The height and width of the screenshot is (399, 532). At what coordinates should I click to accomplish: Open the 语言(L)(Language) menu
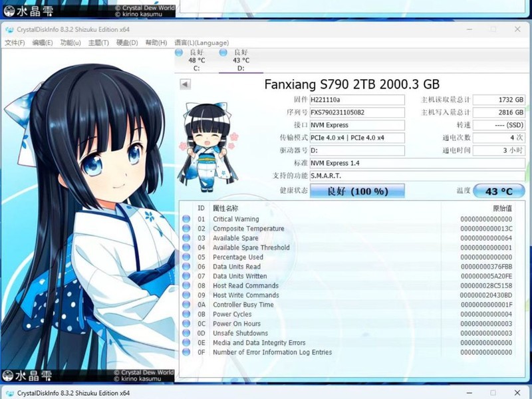coord(201,43)
